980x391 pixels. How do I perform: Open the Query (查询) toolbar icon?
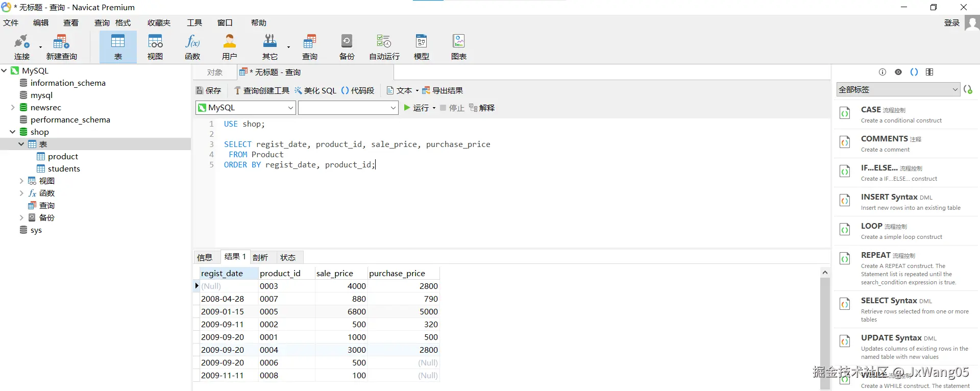(310, 46)
